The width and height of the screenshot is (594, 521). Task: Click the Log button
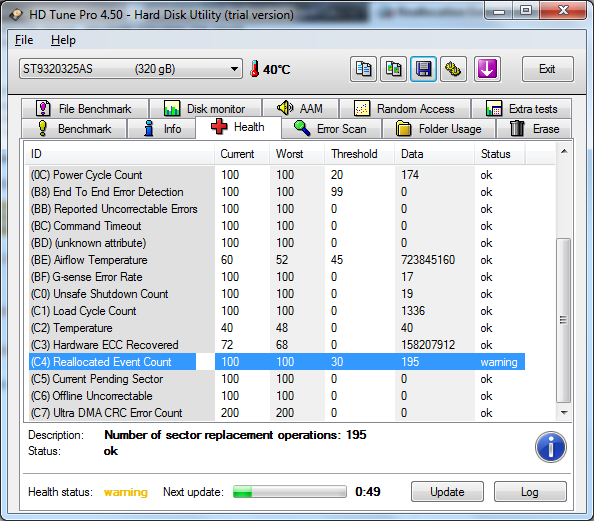[530, 492]
